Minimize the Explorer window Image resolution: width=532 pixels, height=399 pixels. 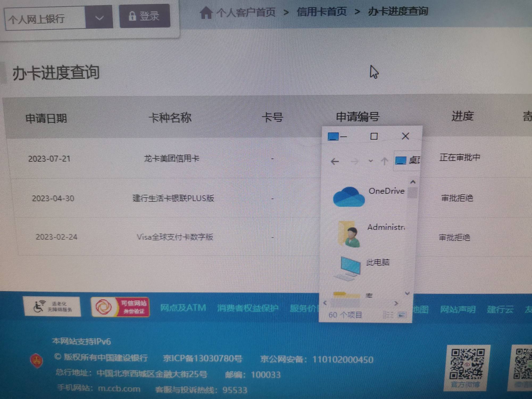(x=344, y=137)
